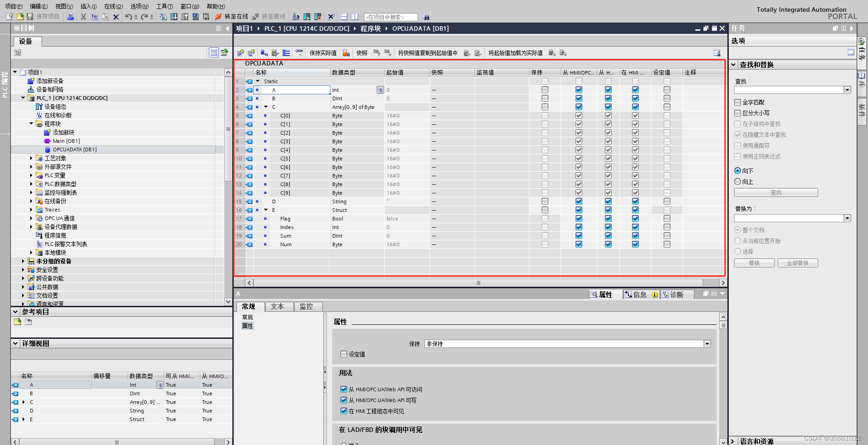Click the print icon in main toolbar
The height and width of the screenshot is (445, 868).
point(71,17)
